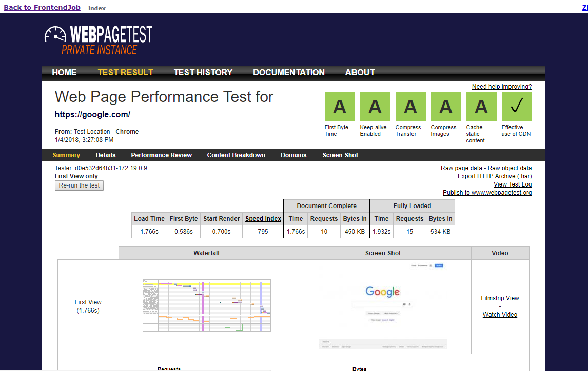Image resolution: width=588 pixels, height=371 pixels.
Task: Open the https://google.com/ link
Action: pyautogui.click(x=92, y=115)
